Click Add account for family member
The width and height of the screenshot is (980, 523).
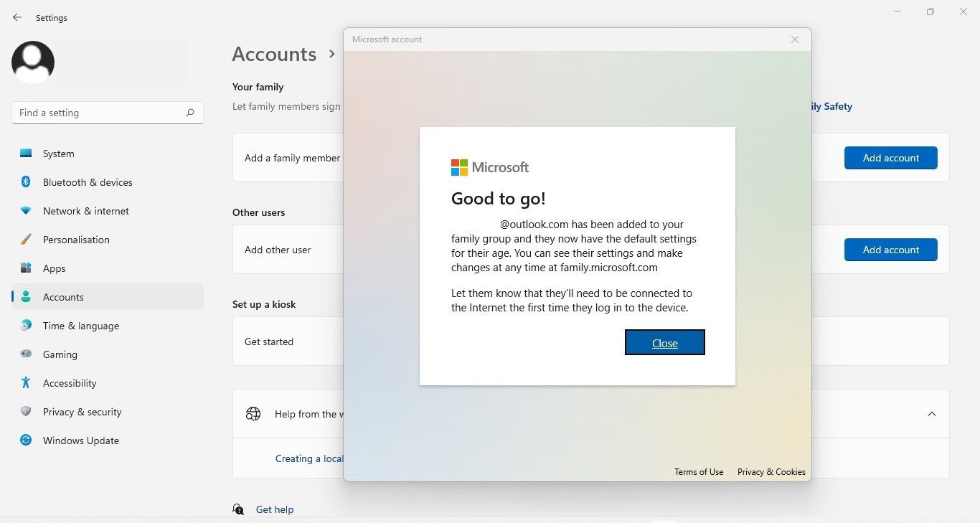(891, 158)
